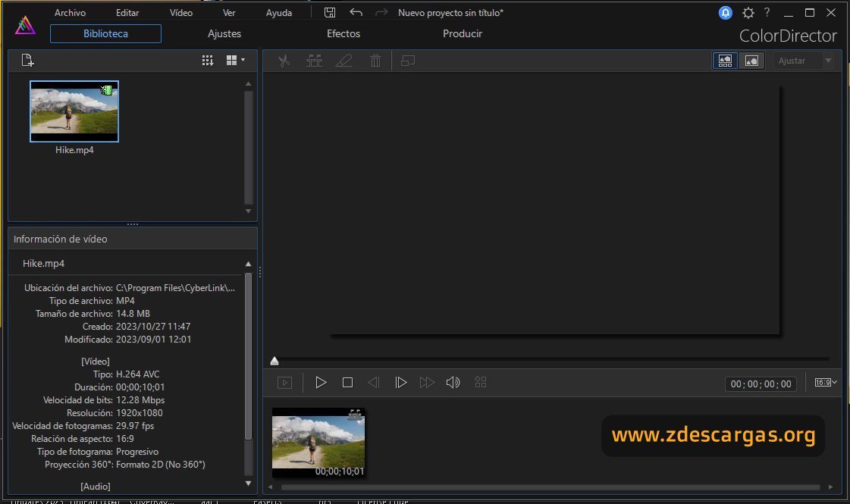Click the playback position slider handle
The width and height of the screenshot is (850, 504).
coord(274,361)
